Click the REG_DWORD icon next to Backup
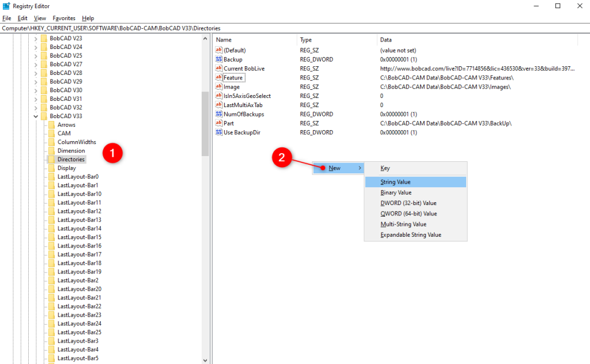The height and width of the screenshot is (364, 590). (220, 59)
